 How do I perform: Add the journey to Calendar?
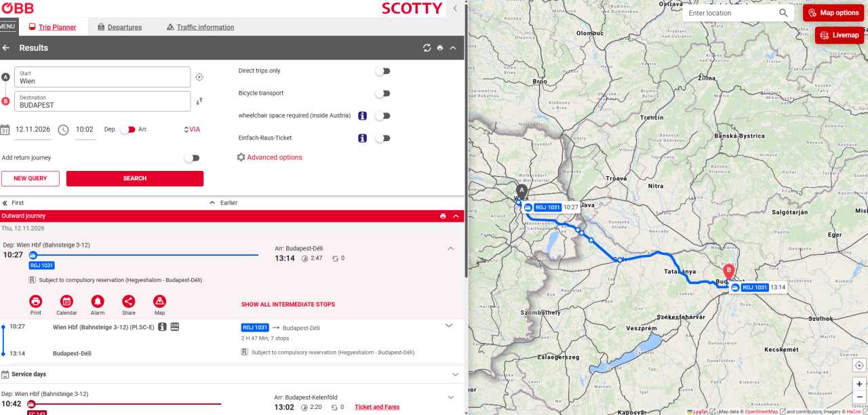pyautogui.click(x=66, y=301)
